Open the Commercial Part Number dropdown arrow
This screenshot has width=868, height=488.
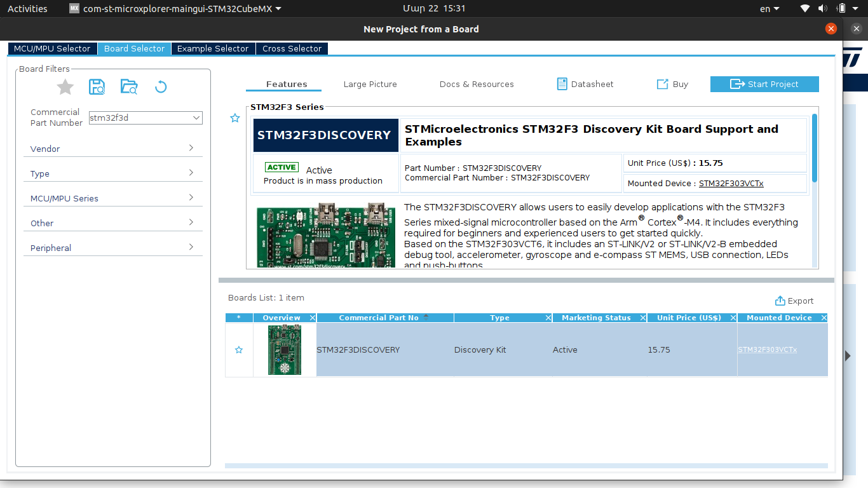tap(196, 118)
